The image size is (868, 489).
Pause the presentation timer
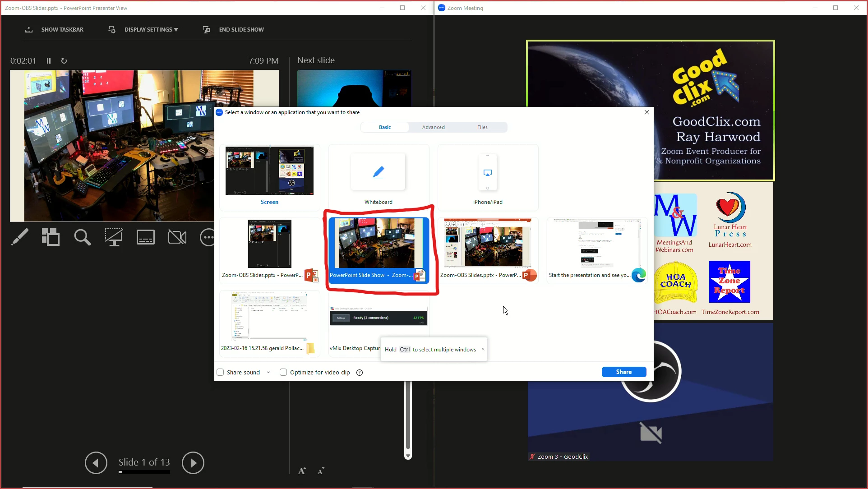point(49,60)
